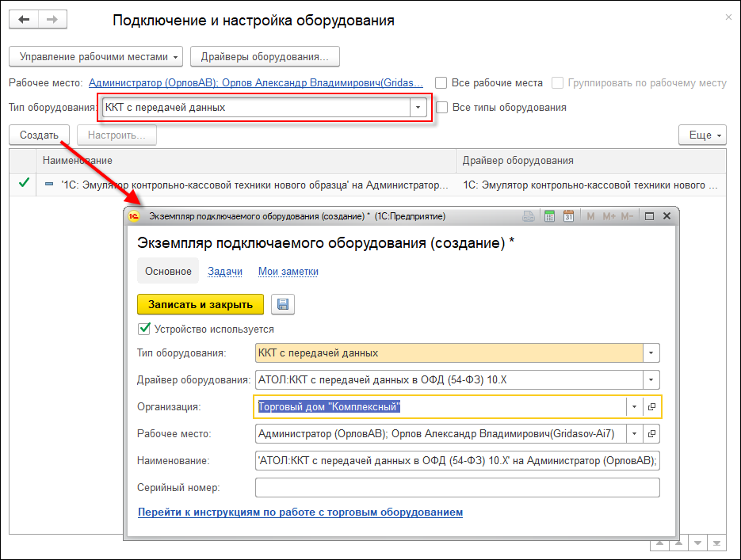Viewport: 741px width, 560px height.
Task: Switch to the Задачи tab
Action: (225, 272)
